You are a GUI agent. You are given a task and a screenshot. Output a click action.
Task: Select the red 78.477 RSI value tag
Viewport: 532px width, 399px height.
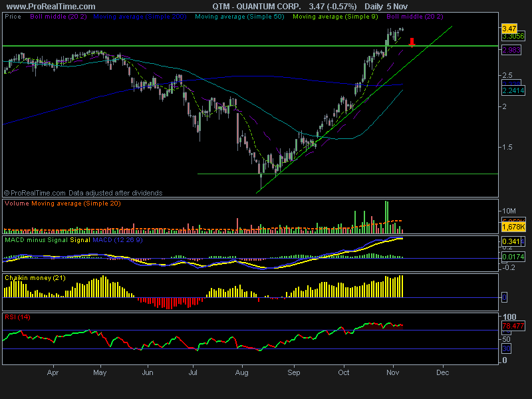coord(513,326)
